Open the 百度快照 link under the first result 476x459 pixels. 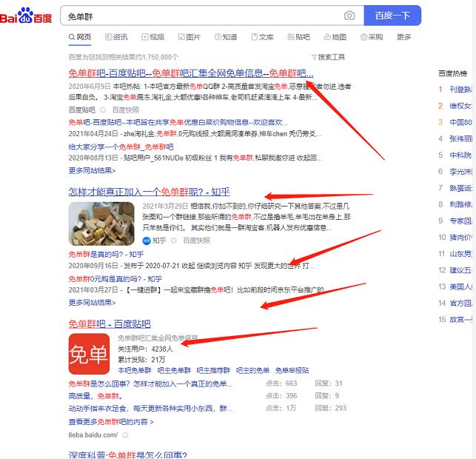point(126,110)
